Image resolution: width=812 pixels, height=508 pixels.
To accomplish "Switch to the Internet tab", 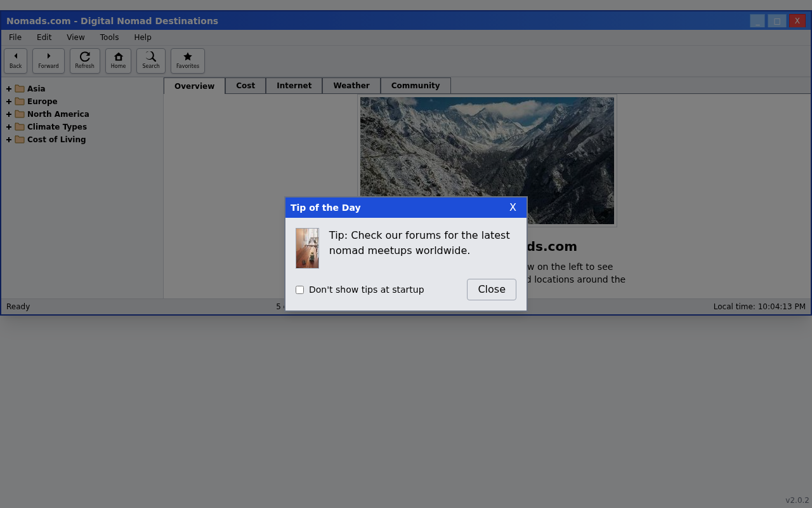I will pos(294,86).
